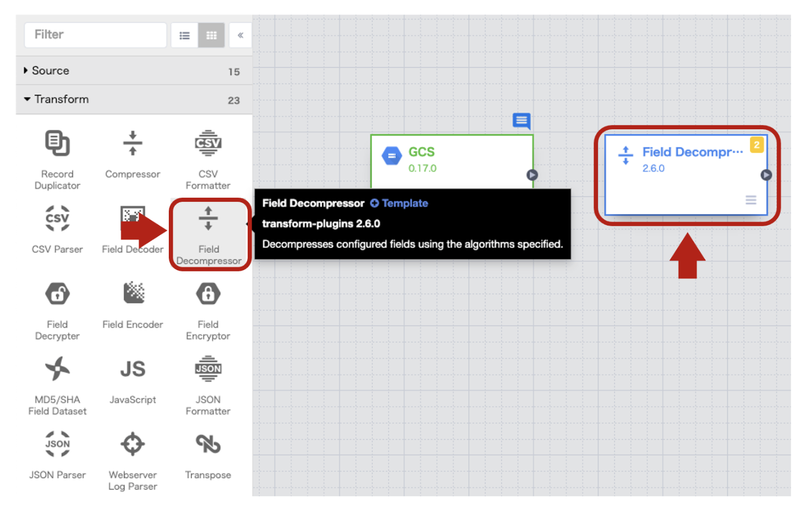Screen dimensions: 812x512
Task: Click the transform-plugins 2.6.0 tooltip text
Action: coord(321,224)
